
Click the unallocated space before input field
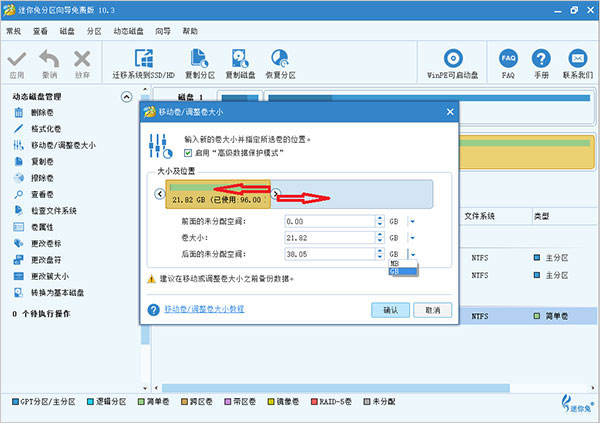330,221
